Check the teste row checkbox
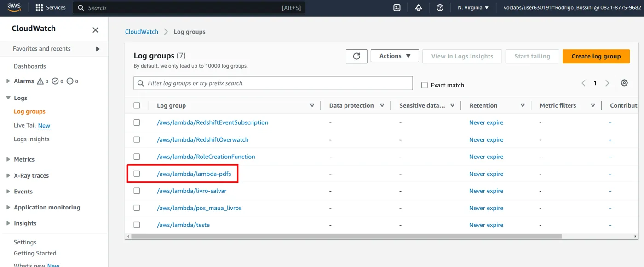This screenshot has height=267, width=644. point(137,225)
